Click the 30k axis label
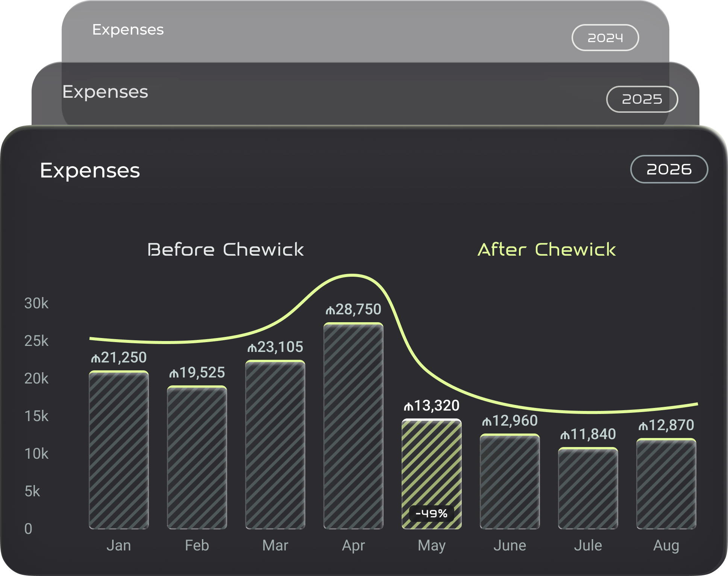Image resolution: width=728 pixels, height=576 pixels. tap(36, 303)
